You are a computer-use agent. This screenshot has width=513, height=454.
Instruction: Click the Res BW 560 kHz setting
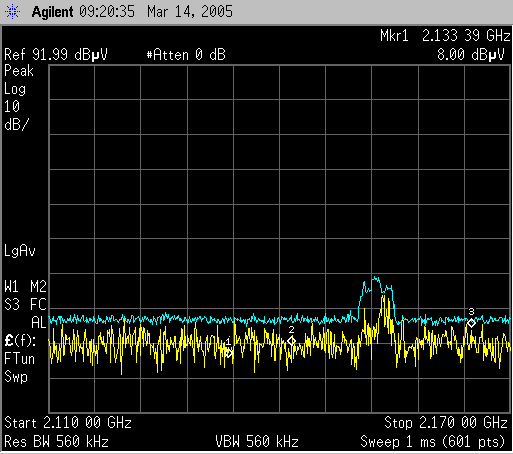[56, 442]
